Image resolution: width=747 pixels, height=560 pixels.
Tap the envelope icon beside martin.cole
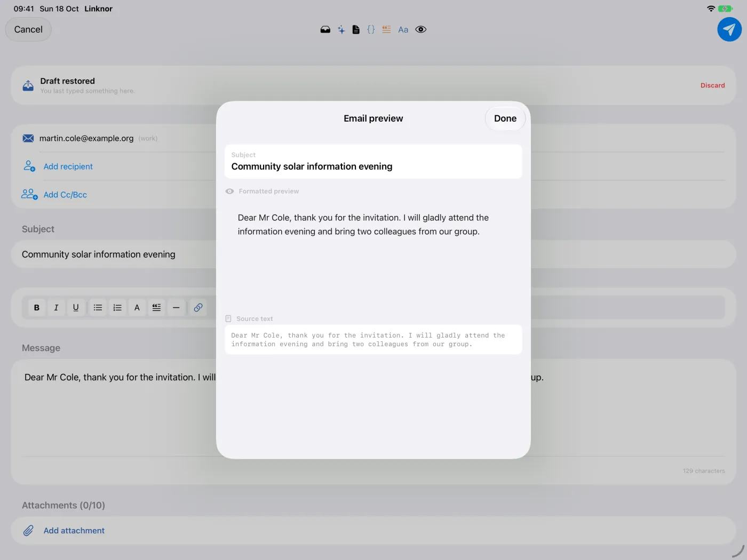coord(28,138)
